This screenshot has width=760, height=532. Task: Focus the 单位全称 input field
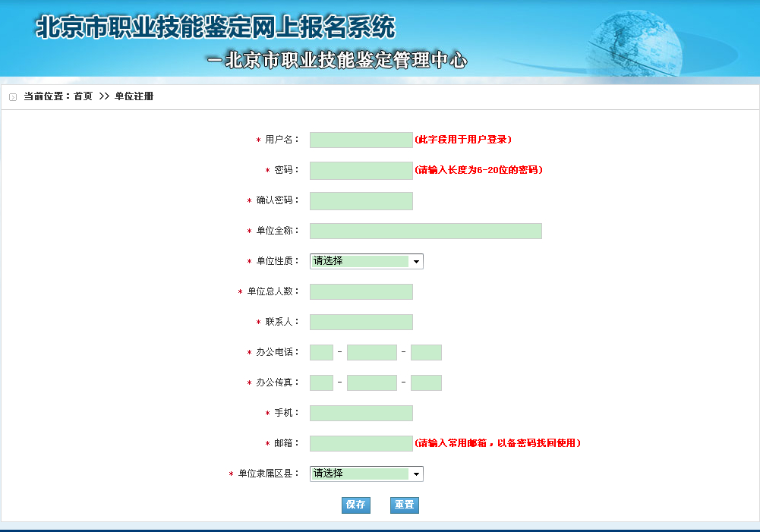point(426,231)
